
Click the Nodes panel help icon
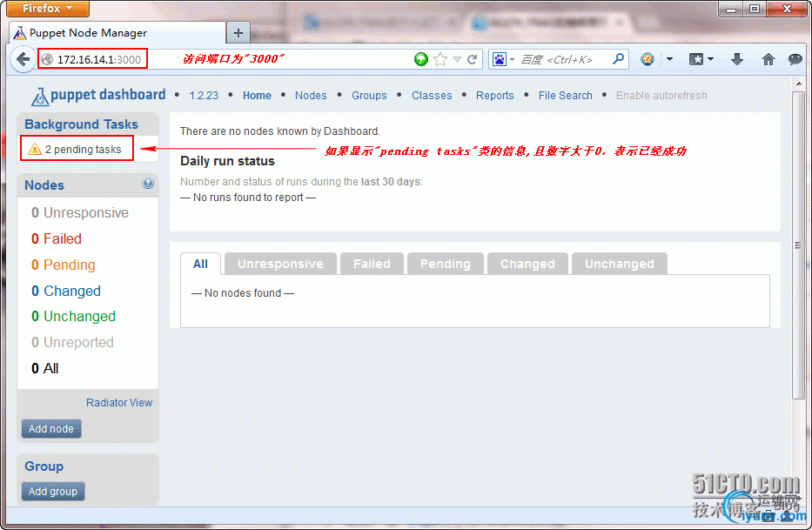148,184
